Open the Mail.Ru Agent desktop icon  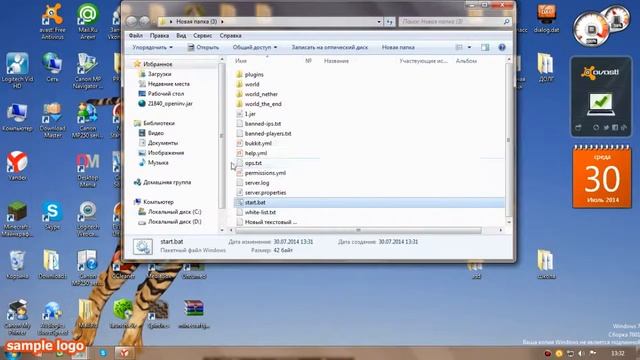pos(87,20)
